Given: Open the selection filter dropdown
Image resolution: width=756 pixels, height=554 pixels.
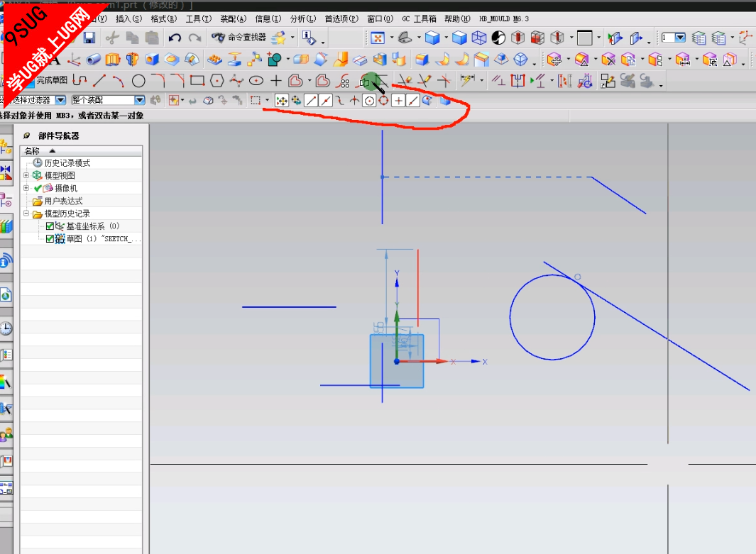Looking at the screenshot, I should (60, 100).
